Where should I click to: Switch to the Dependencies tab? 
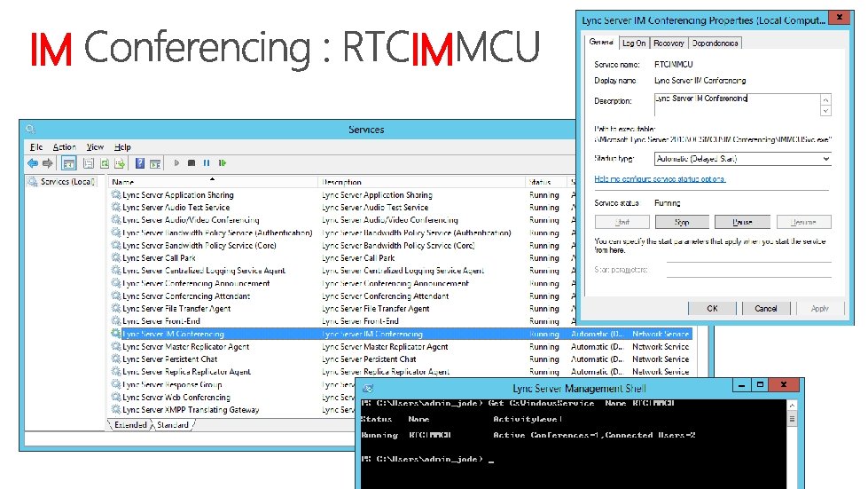pyautogui.click(x=715, y=43)
